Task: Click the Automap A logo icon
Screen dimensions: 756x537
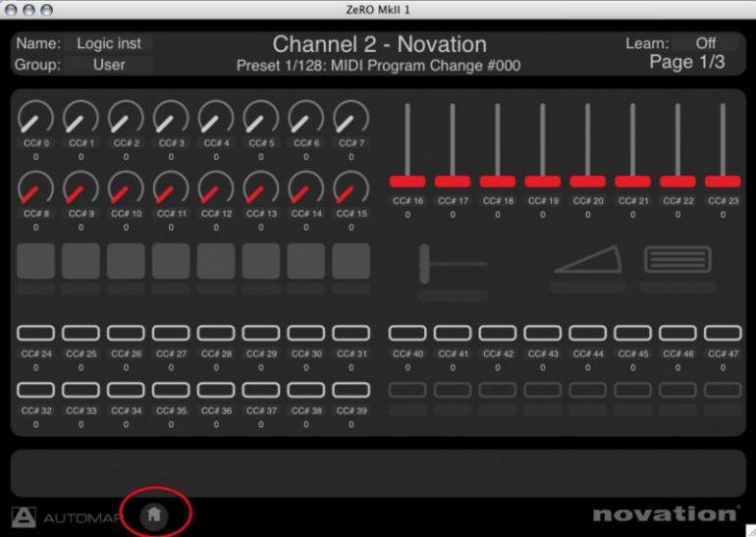Action: pyautogui.click(x=24, y=516)
